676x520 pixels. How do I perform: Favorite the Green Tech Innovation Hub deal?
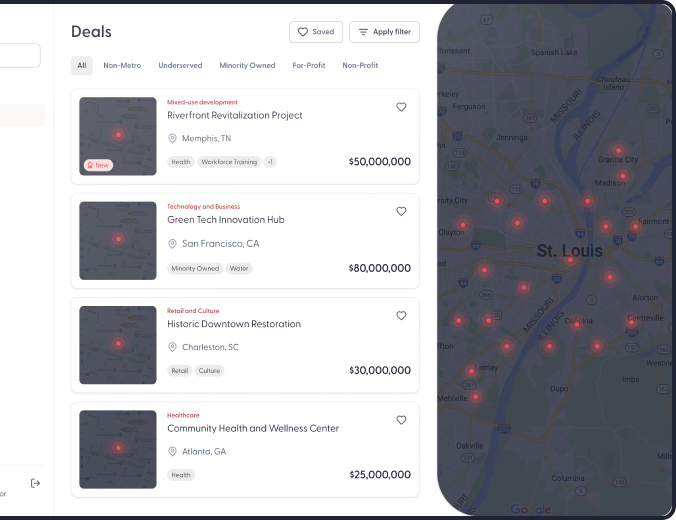[401, 211]
